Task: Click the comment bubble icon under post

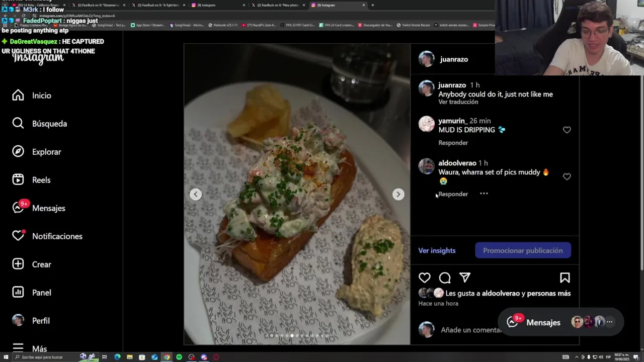Action: click(445, 278)
